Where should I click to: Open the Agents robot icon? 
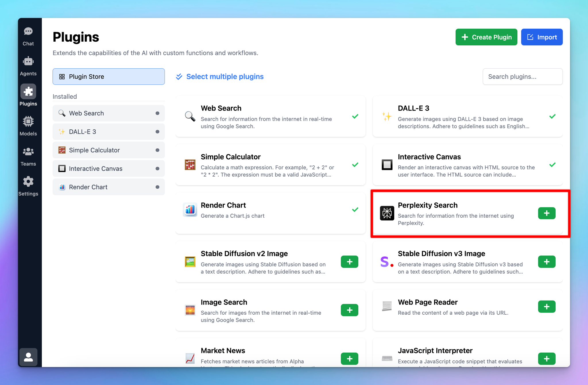click(x=28, y=61)
